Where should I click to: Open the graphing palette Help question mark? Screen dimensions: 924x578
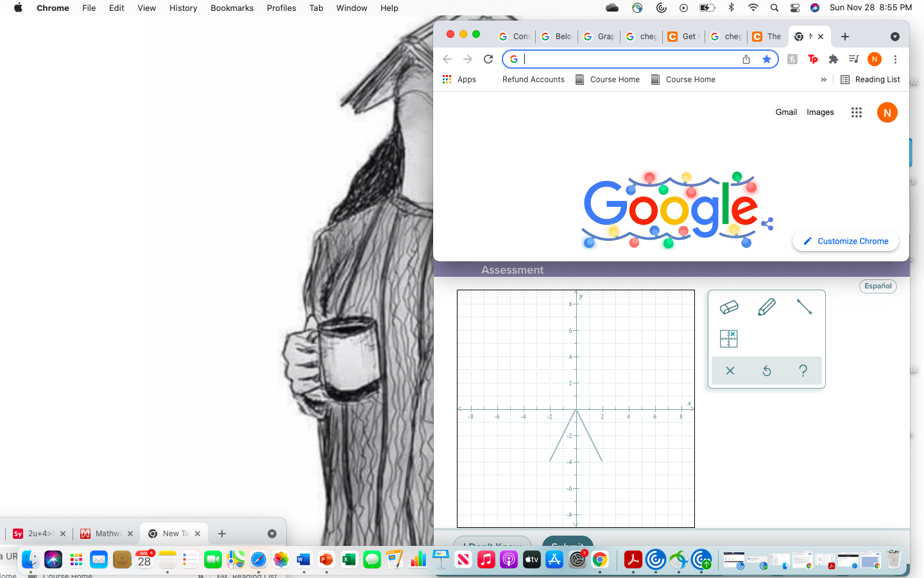tap(803, 371)
